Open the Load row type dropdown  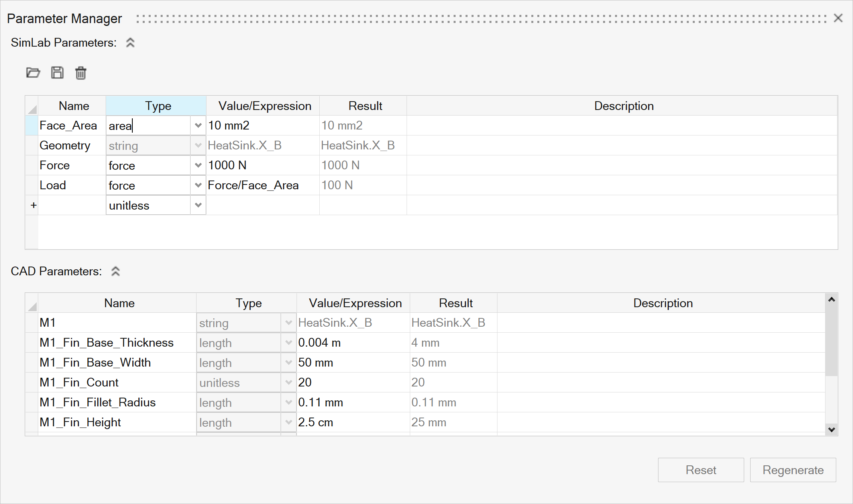[x=198, y=185]
